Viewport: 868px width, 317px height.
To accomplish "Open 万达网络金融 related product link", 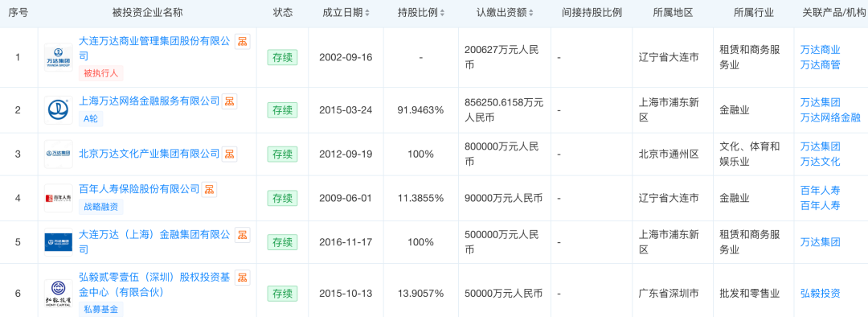I will (x=830, y=117).
